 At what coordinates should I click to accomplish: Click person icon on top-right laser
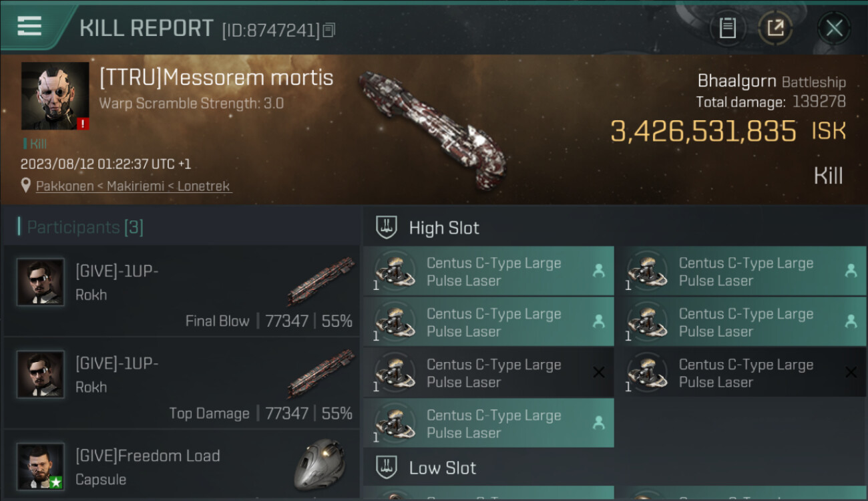[x=851, y=271]
